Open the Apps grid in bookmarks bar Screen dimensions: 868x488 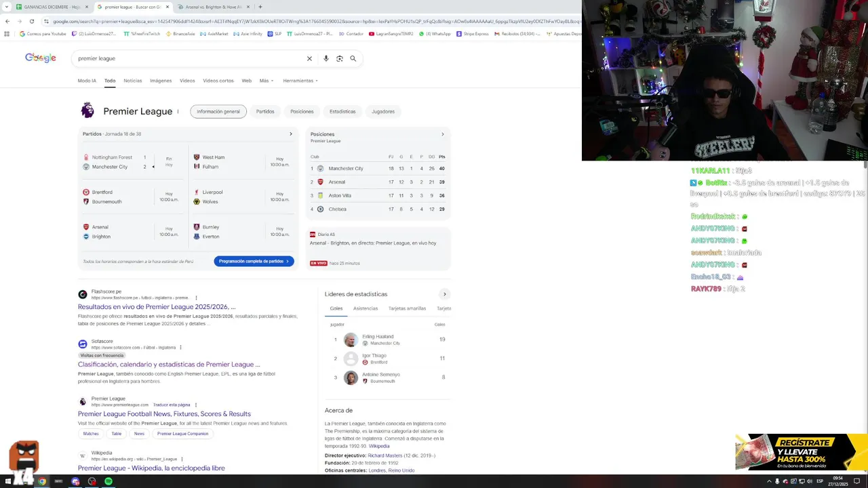[7, 33]
